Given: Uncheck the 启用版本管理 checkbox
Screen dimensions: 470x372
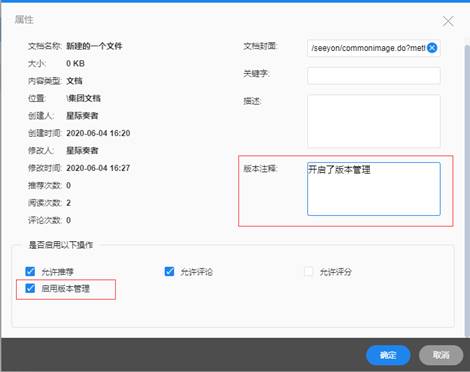Looking at the screenshot, I should click(x=30, y=288).
